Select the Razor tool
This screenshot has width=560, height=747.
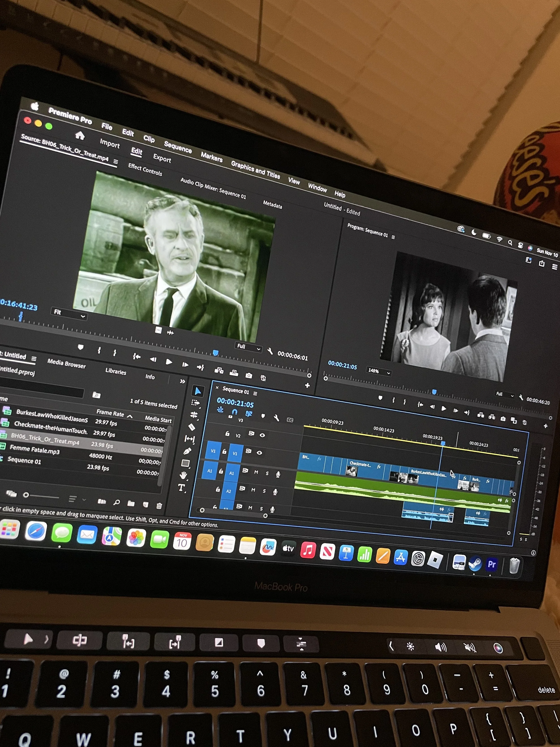click(x=192, y=427)
